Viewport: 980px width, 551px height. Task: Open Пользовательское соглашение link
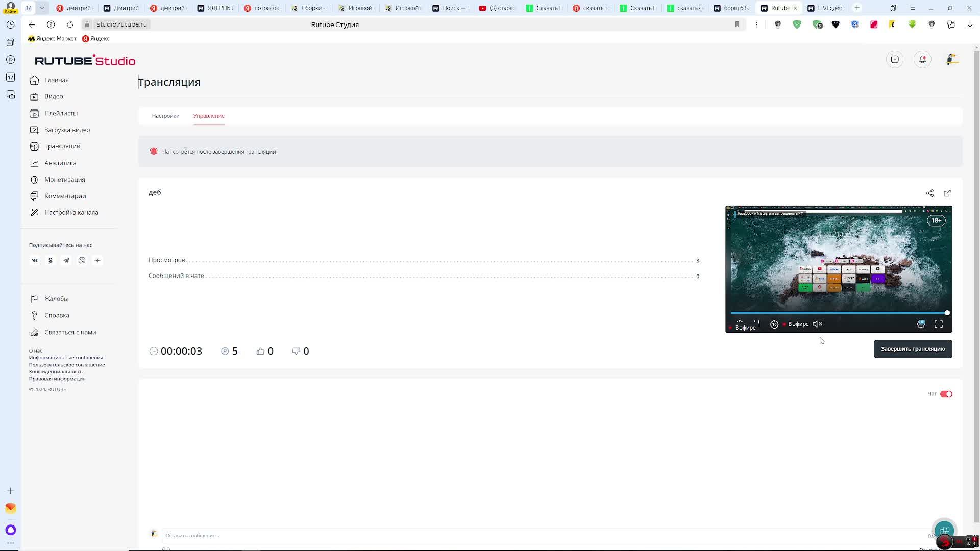pos(67,365)
